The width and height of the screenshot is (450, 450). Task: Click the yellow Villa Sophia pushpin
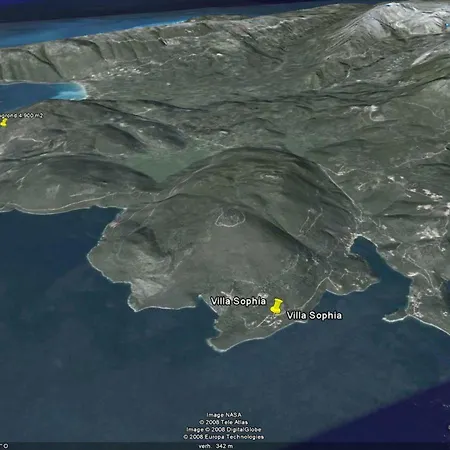click(x=276, y=306)
